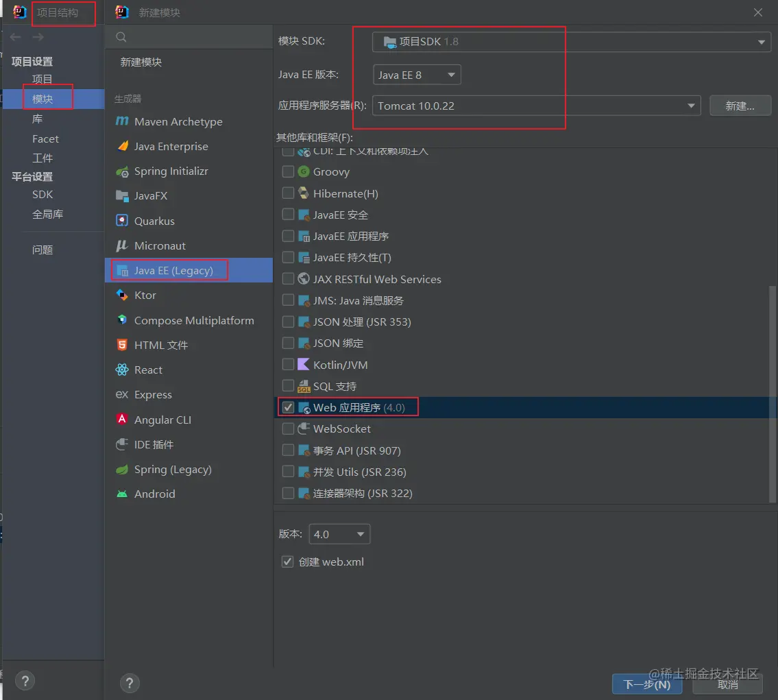Select 项目 in project settings
Screen dimensions: 778x700
point(42,79)
